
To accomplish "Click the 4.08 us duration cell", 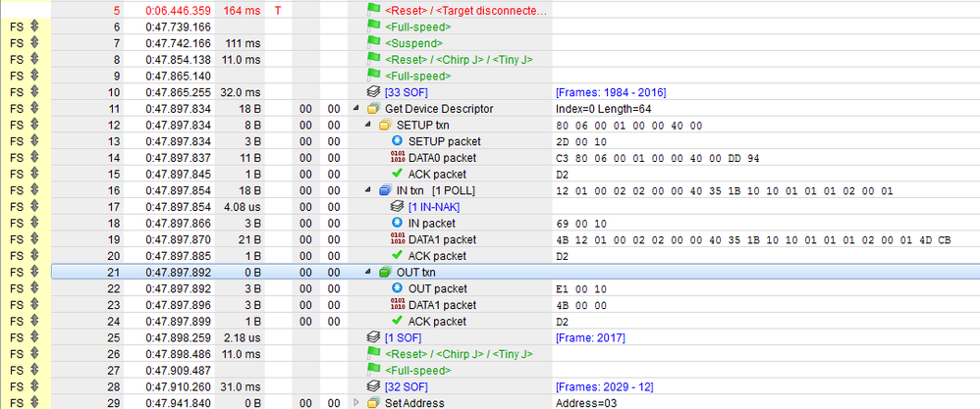I will pos(242,207).
